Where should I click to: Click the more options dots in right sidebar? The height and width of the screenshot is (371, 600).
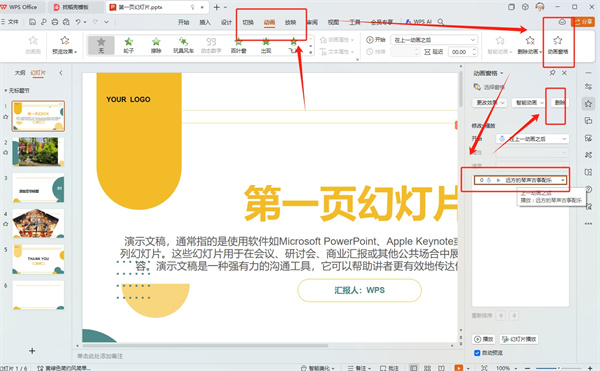pos(588,224)
